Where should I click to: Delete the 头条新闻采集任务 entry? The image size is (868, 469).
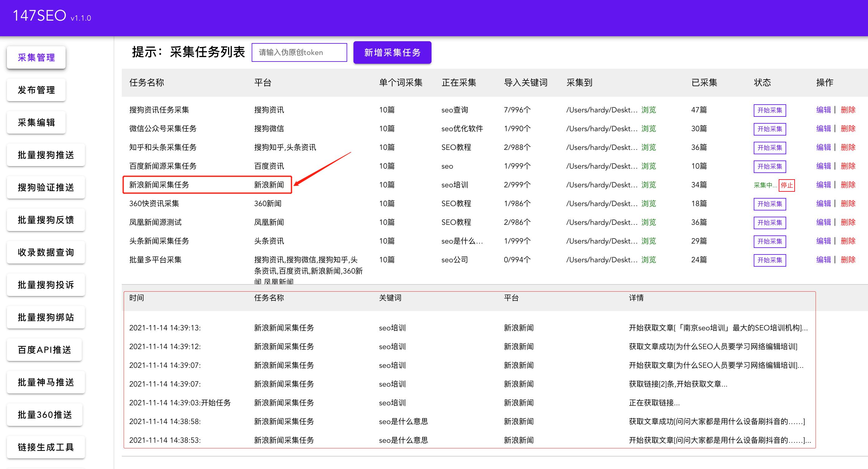coord(848,241)
